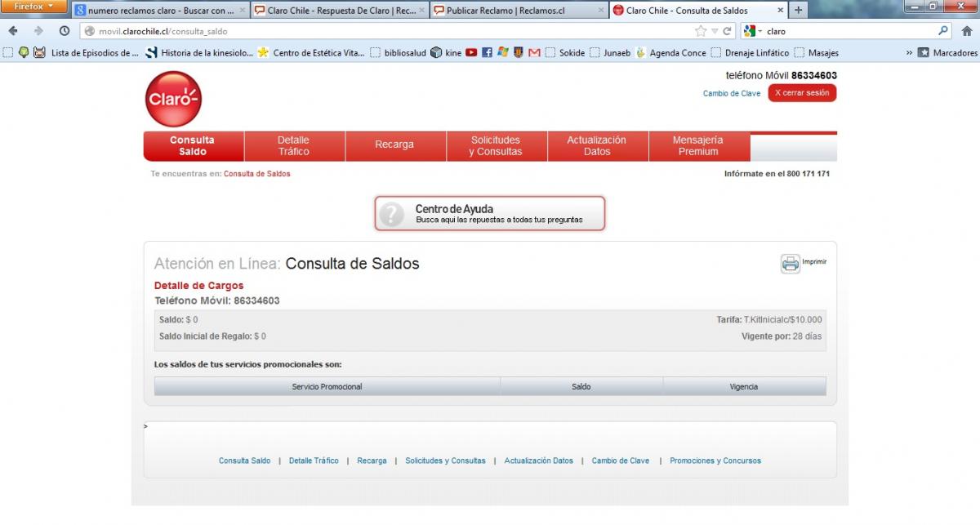The image size is (980, 525).
Task: Close the Claro Chile - Consulta de Saldos tab
Action: click(779, 11)
